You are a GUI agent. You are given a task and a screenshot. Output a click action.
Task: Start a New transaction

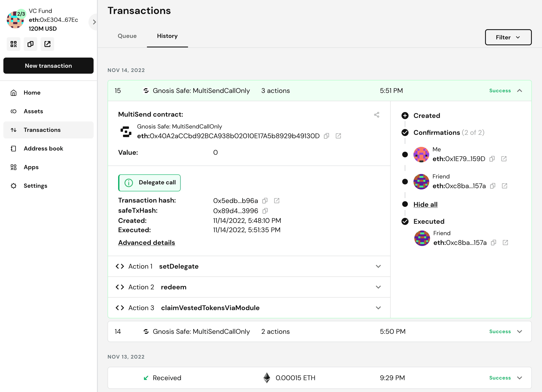pos(48,66)
